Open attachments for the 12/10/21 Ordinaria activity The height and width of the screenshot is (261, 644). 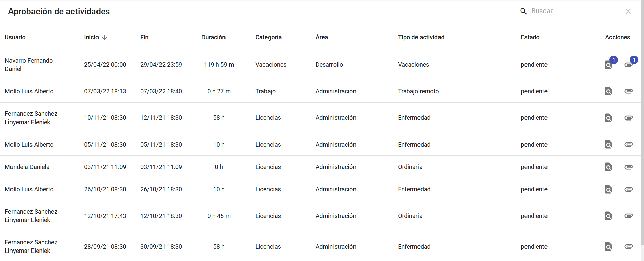[628, 216]
